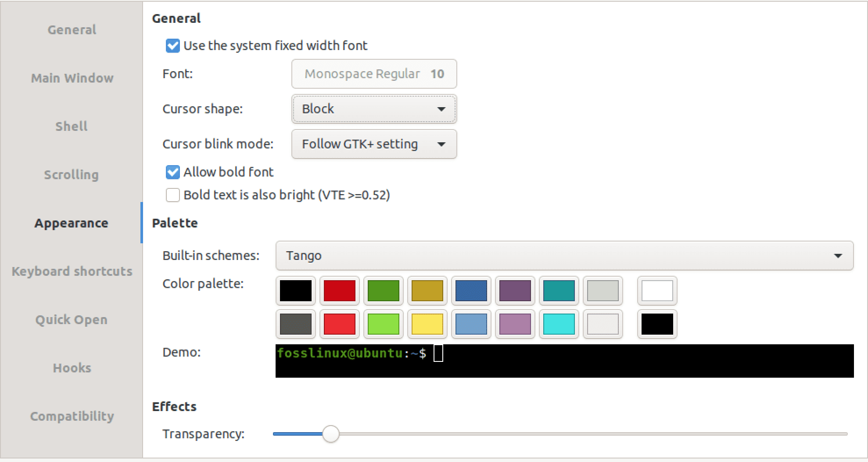Open the Quick Open settings section
Viewport: 868px width, 462px height.
(72, 320)
